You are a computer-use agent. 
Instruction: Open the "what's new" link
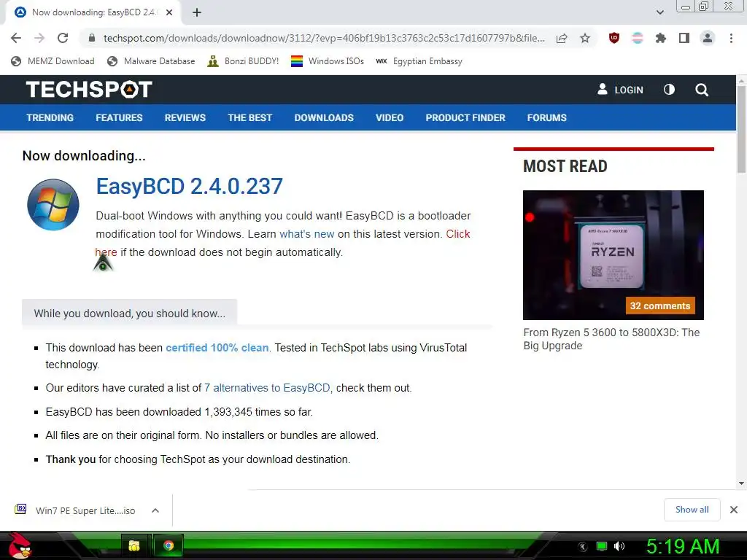click(x=307, y=234)
